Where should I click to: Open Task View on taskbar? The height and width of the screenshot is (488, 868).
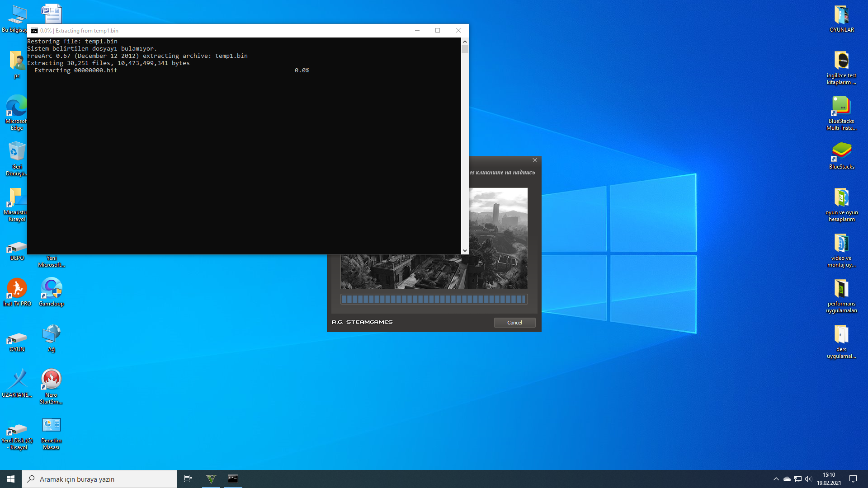(188, 479)
